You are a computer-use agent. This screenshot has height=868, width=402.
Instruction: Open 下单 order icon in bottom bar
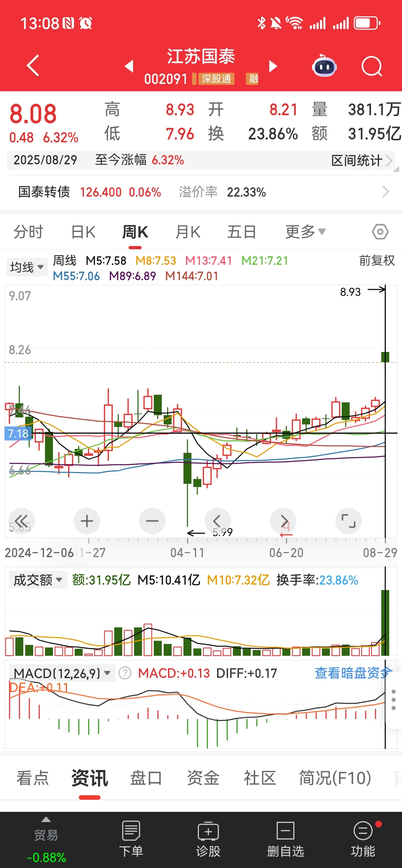(x=131, y=839)
